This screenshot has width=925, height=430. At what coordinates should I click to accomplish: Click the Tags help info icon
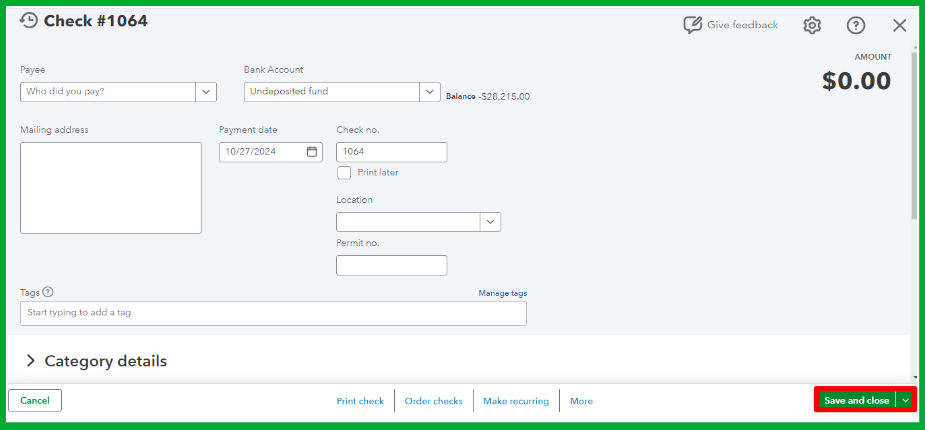pyautogui.click(x=48, y=292)
